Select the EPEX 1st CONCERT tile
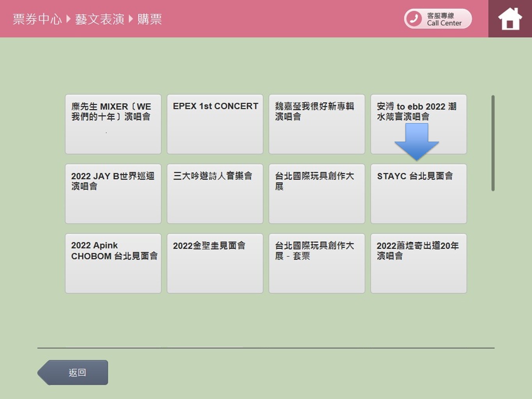The height and width of the screenshot is (399, 532). pyautogui.click(x=215, y=124)
